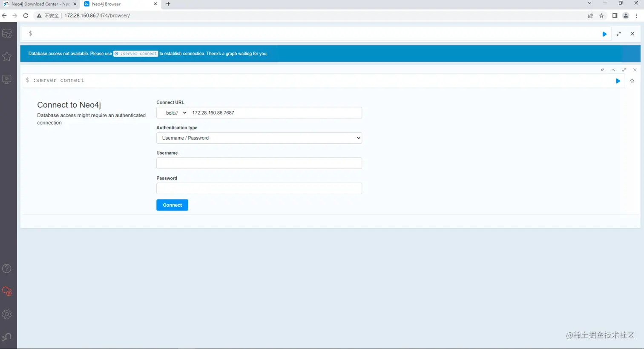Open the browser settings gear sidebar icon
Viewport: 644px width, 349px height.
(7, 314)
